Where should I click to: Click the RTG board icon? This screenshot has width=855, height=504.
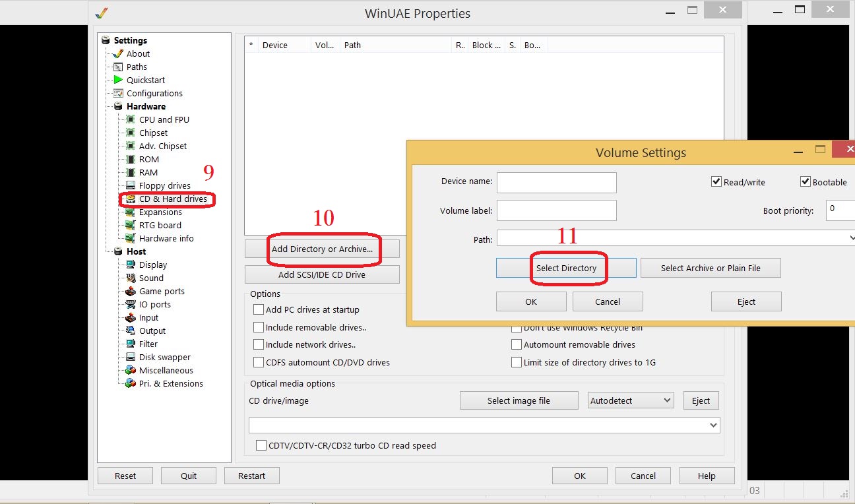pyautogui.click(x=131, y=225)
